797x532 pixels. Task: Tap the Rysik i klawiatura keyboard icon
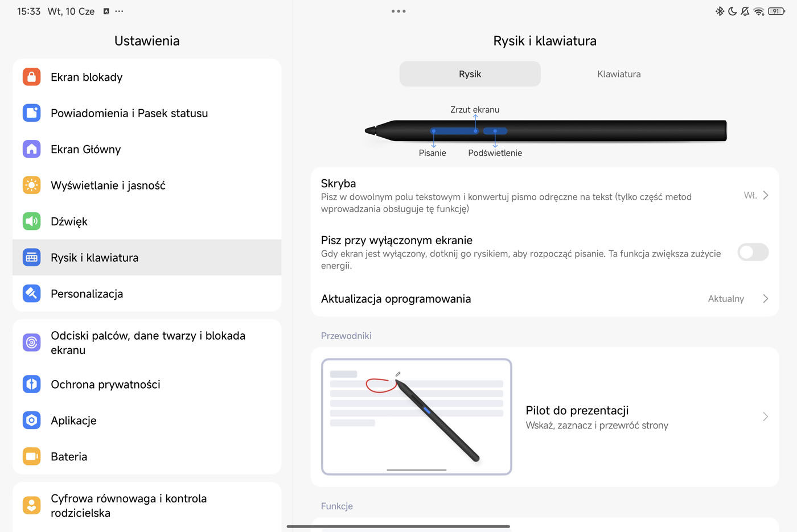(32, 257)
